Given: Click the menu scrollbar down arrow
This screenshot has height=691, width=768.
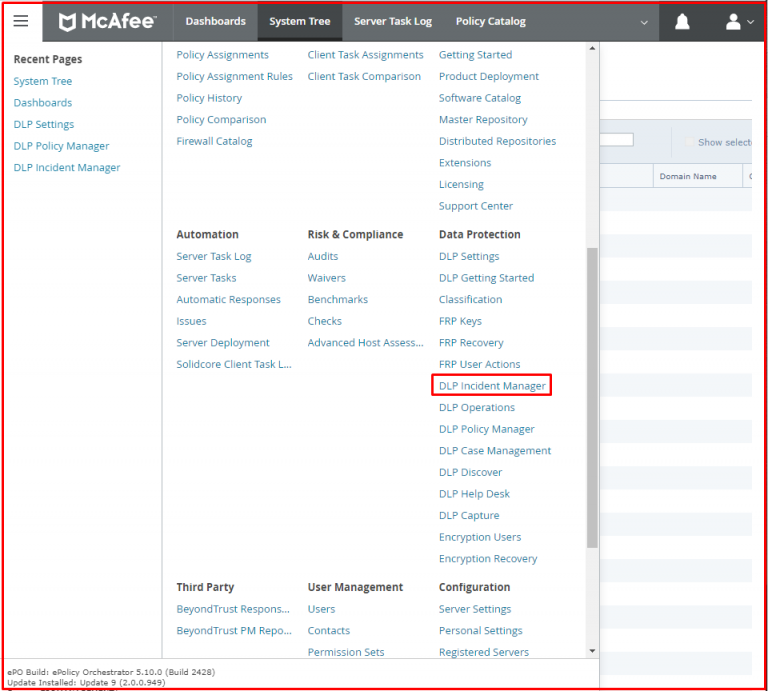Looking at the screenshot, I should (x=592, y=651).
